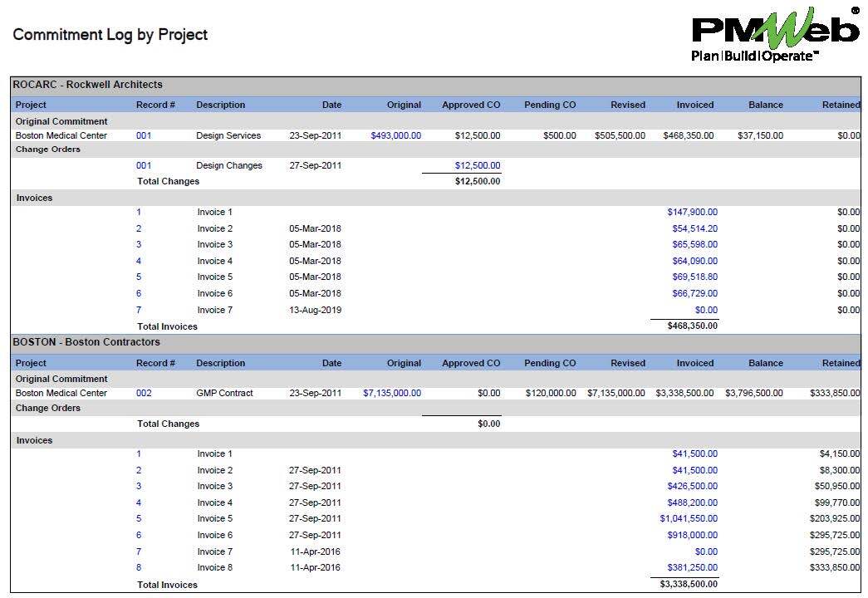Open the $69,518.80 invoice amount
The image size is (868, 598).
[694, 277]
